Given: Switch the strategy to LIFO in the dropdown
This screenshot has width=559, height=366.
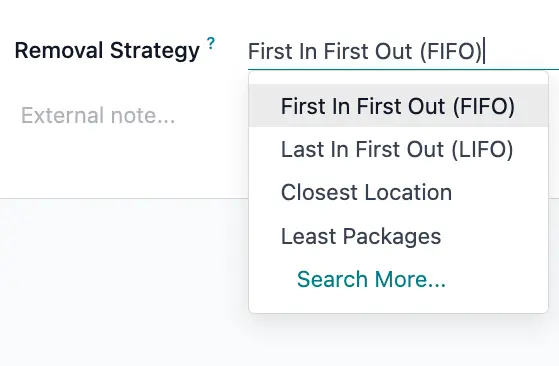Looking at the screenshot, I should click(398, 149).
